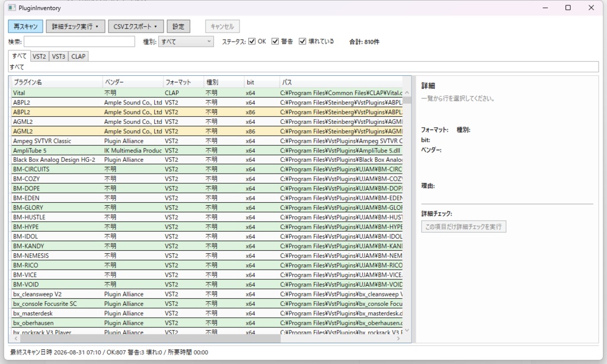Select the BM-KANDY row
The width and height of the screenshot is (607, 364).
click(x=207, y=246)
